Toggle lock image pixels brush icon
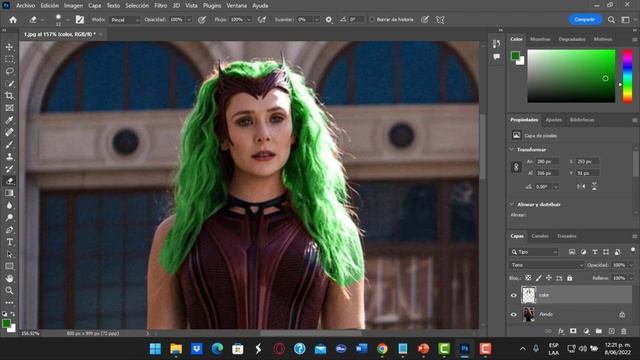Viewport: 640px width, 360px height. pos(539,278)
